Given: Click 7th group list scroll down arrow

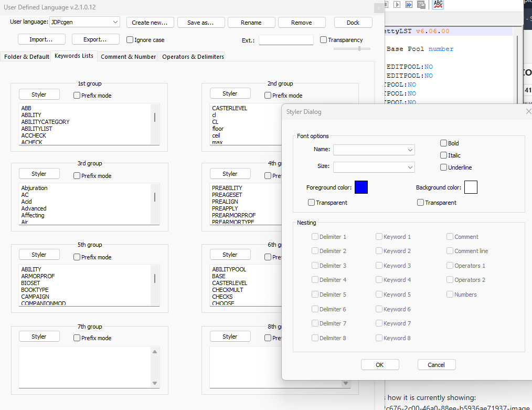Looking at the screenshot, I should pyautogui.click(x=155, y=383).
